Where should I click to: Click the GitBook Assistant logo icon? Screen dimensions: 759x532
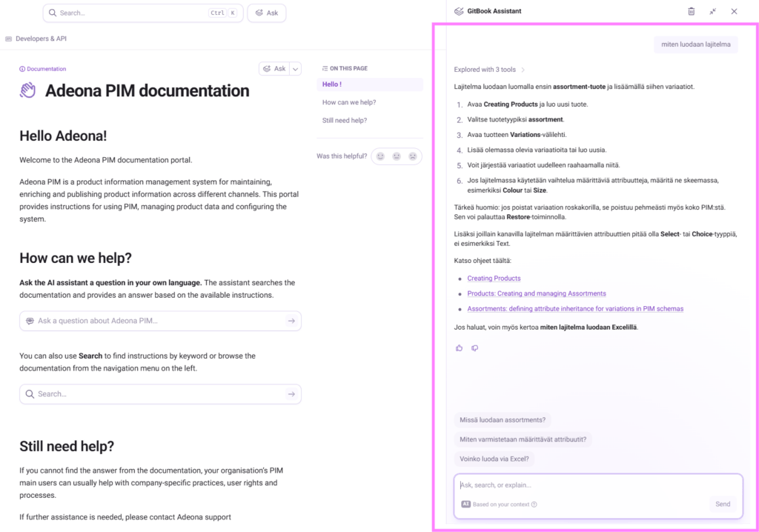(x=459, y=11)
